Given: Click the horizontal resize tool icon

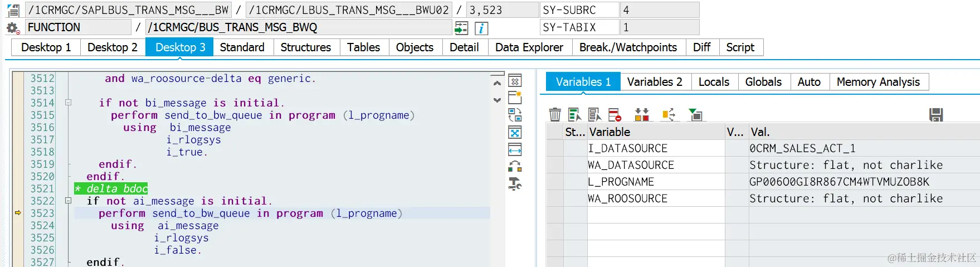Looking at the screenshot, I should [515, 149].
